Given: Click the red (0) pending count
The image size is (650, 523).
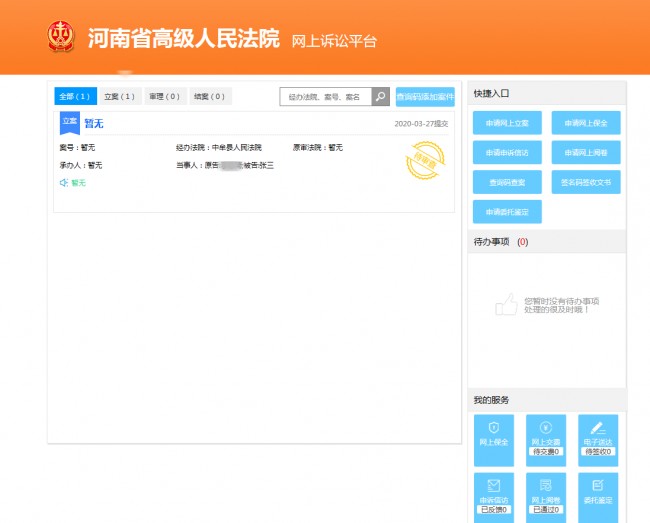Looking at the screenshot, I should pos(523,242).
